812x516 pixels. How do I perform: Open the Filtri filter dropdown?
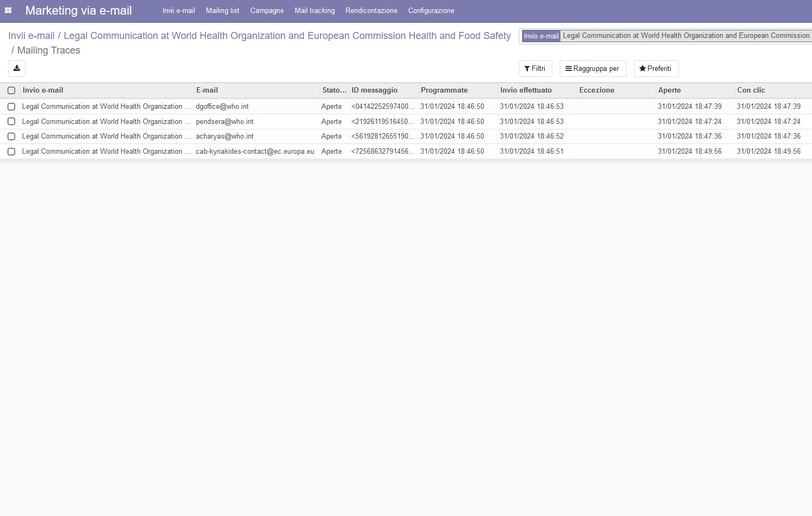pos(535,69)
